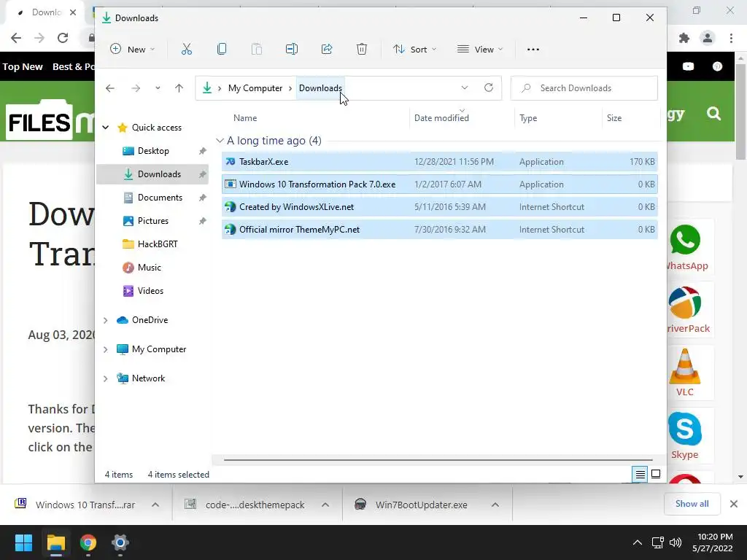
Task: Click the Chrome profile avatar icon
Action: click(708, 38)
